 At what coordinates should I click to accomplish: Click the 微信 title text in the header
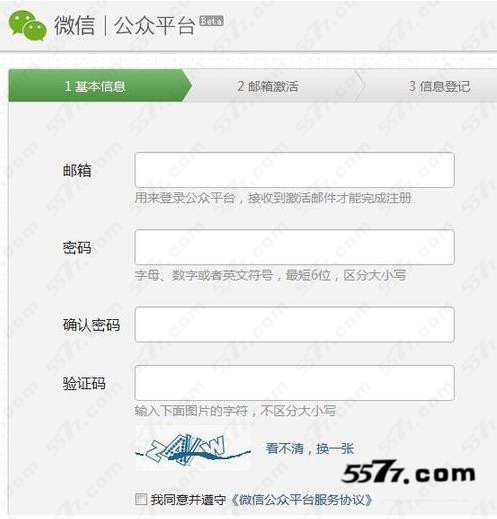(x=75, y=26)
